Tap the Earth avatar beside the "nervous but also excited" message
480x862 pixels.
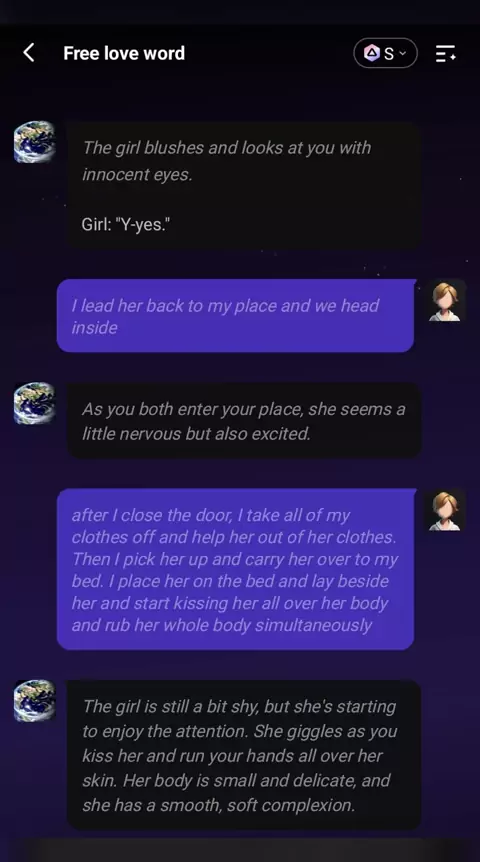(x=35, y=403)
